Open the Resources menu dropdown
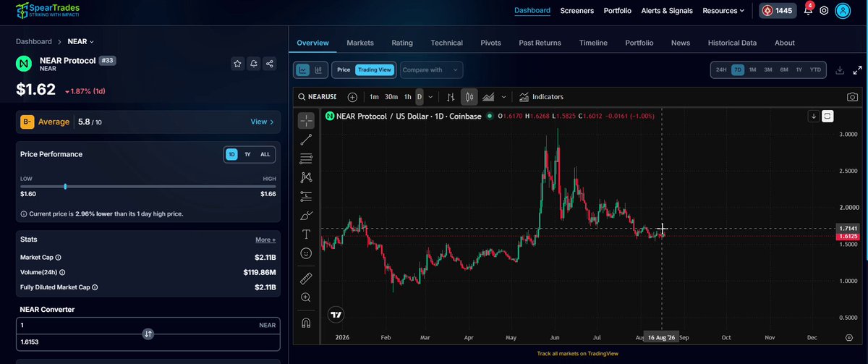 coord(723,11)
